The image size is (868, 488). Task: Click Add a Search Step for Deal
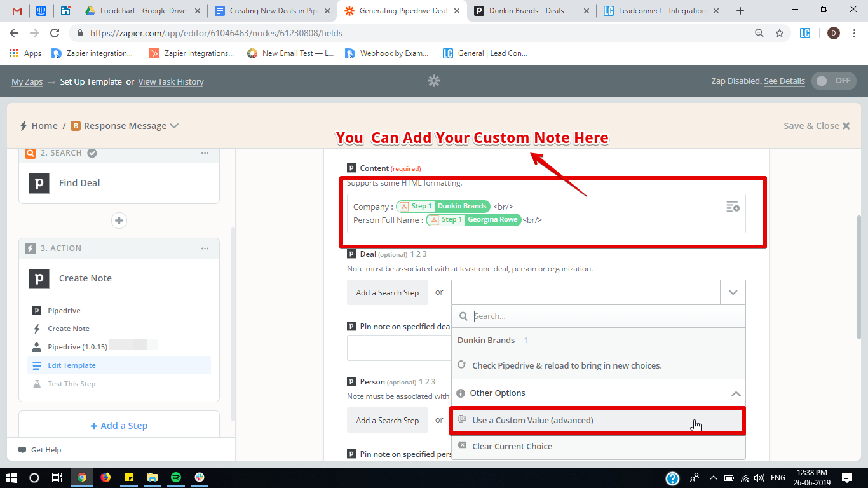point(388,292)
